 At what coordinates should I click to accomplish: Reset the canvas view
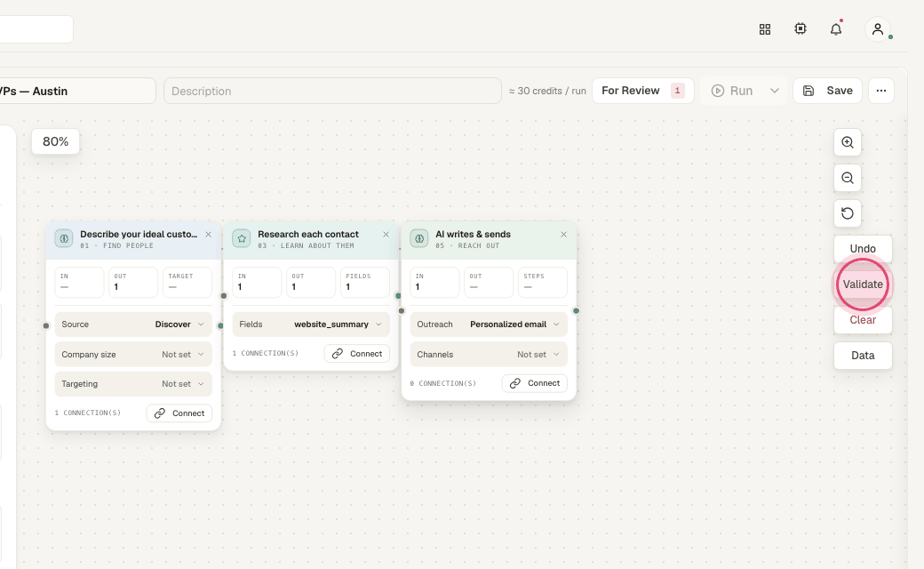pos(848,213)
